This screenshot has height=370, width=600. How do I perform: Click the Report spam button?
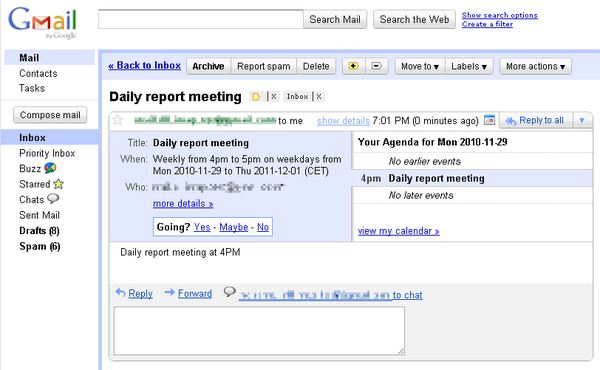(264, 66)
